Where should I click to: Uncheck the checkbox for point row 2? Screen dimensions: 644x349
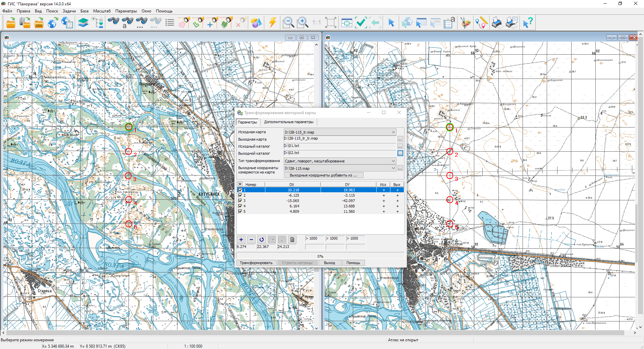tap(240, 195)
